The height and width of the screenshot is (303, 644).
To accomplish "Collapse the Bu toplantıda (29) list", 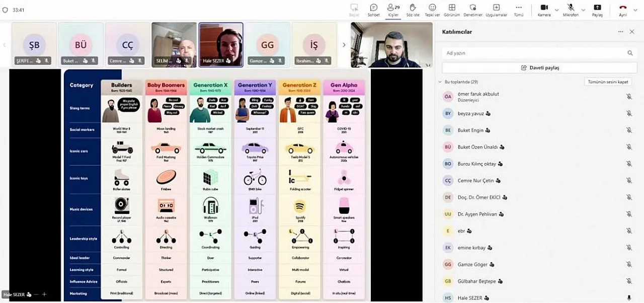I will tap(440, 82).
